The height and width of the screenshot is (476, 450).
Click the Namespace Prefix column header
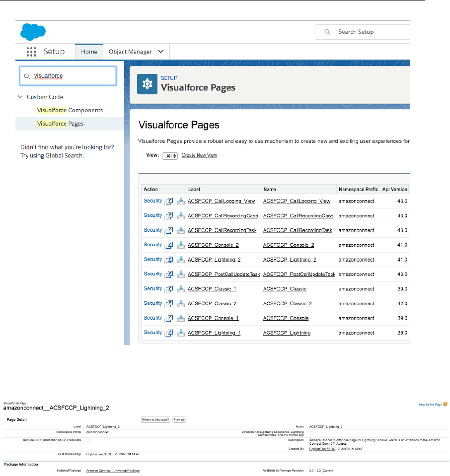click(358, 189)
